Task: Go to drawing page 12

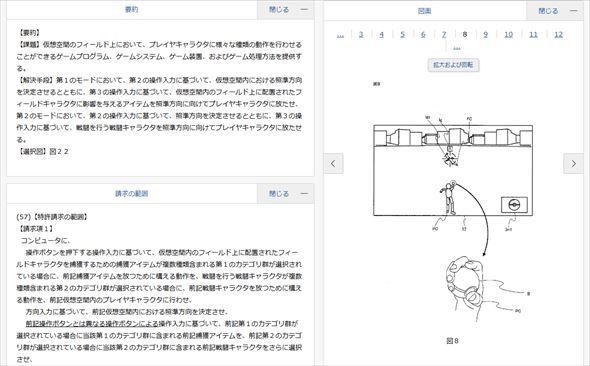Action: pos(558,34)
